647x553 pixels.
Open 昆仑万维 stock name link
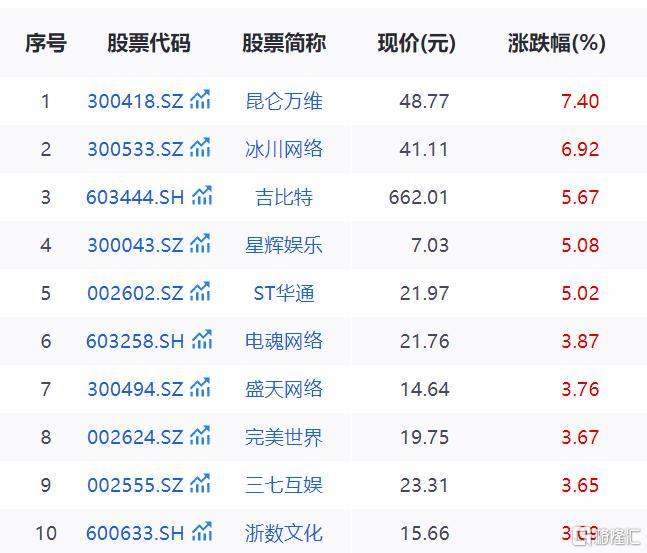pyautogui.click(x=284, y=101)
